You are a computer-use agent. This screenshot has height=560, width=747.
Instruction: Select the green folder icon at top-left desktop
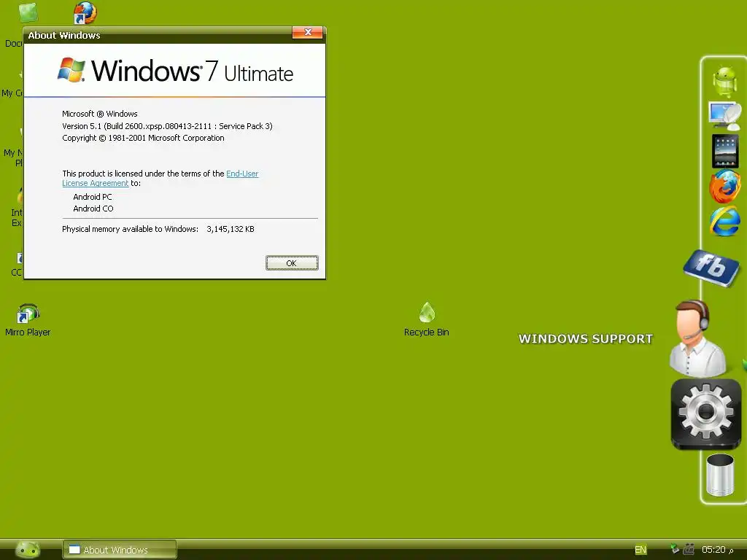[28, 12]
